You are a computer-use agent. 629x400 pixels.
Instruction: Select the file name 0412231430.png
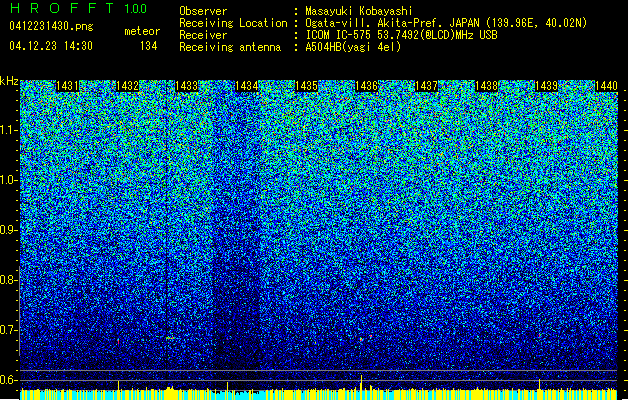pyautogui.click(x=51, y=26)
